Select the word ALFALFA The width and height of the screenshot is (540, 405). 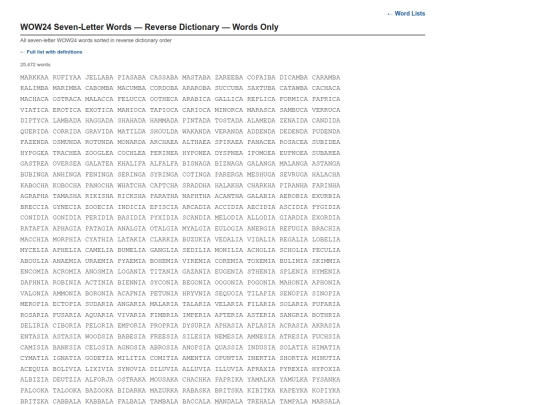(x=164, y=164)
